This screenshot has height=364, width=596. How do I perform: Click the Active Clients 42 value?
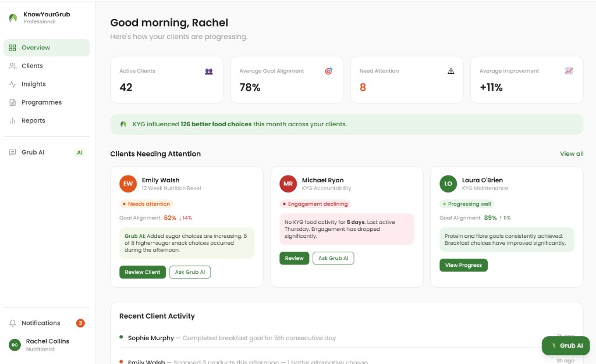[126, 87]
